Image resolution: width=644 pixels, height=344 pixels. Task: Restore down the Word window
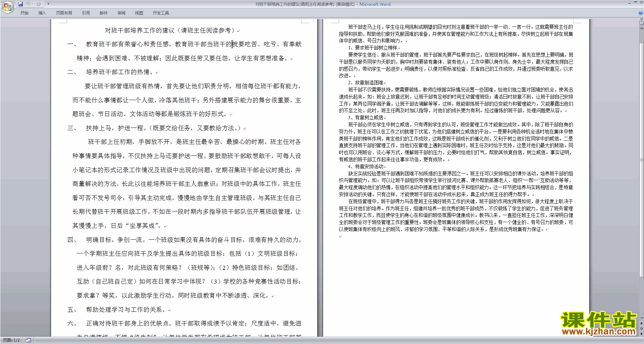click(x=635, y=3)
